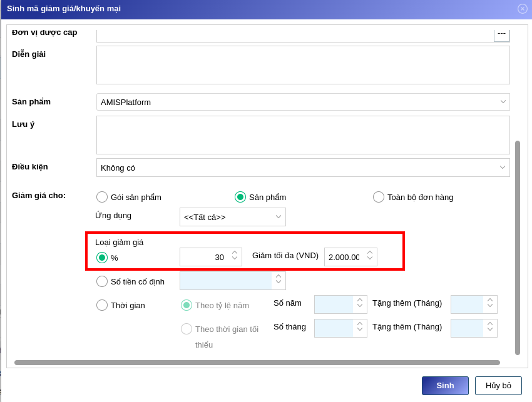This screenshot has height=402, width=532.
Task: Decrease the Giảm tối đa amount
Action: (x=370, y=259)
